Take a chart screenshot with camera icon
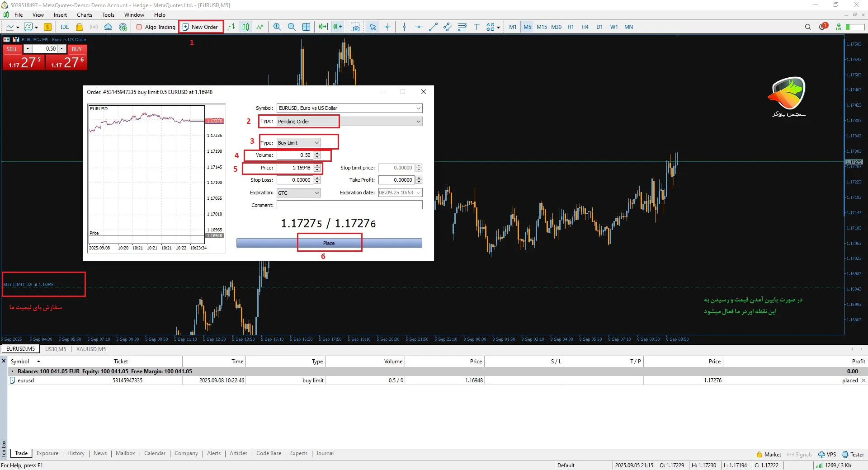 click(x=355, y=27)
